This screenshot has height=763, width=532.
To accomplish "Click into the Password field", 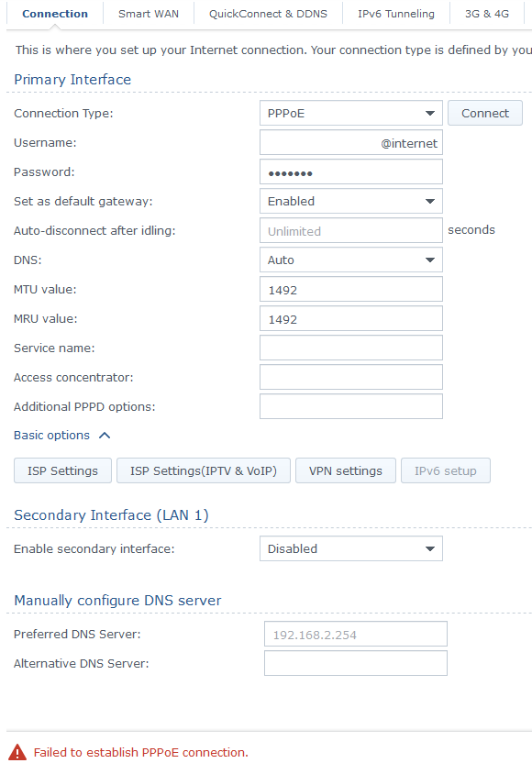I will pos(351,171).
